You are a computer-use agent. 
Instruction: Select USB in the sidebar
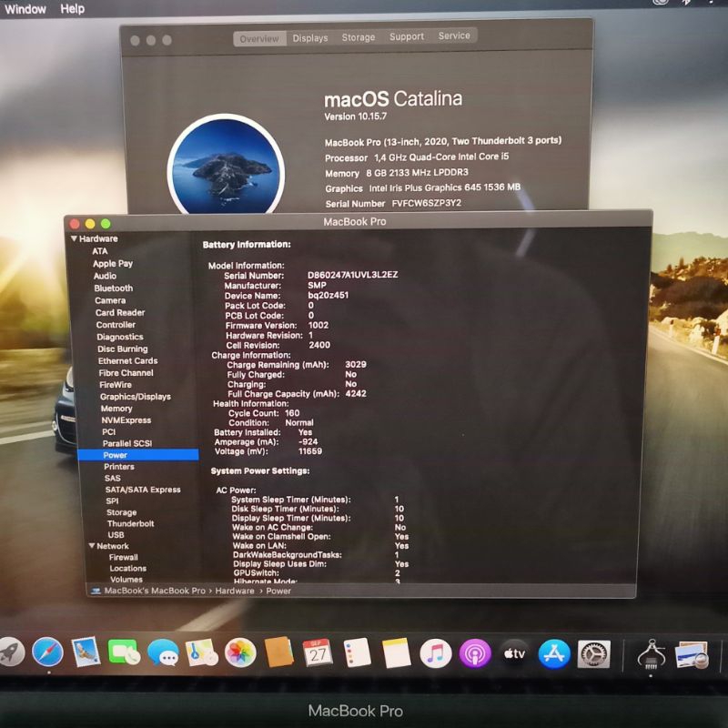click(x=116, y=534)
